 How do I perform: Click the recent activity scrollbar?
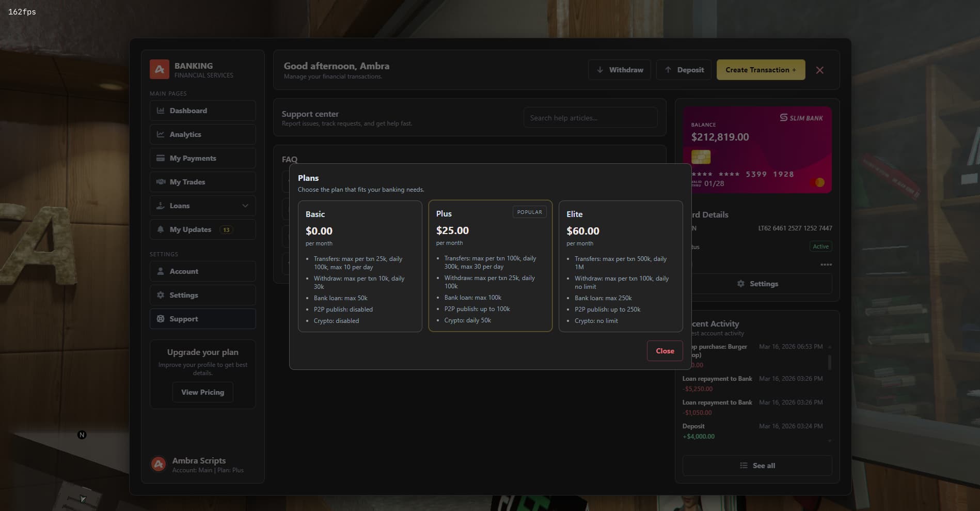point(830,362)
